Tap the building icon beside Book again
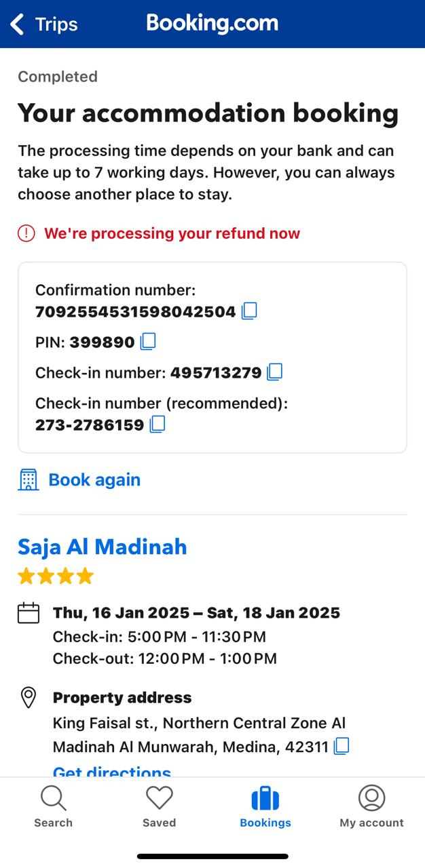425x868 pixels. [28, 479]
